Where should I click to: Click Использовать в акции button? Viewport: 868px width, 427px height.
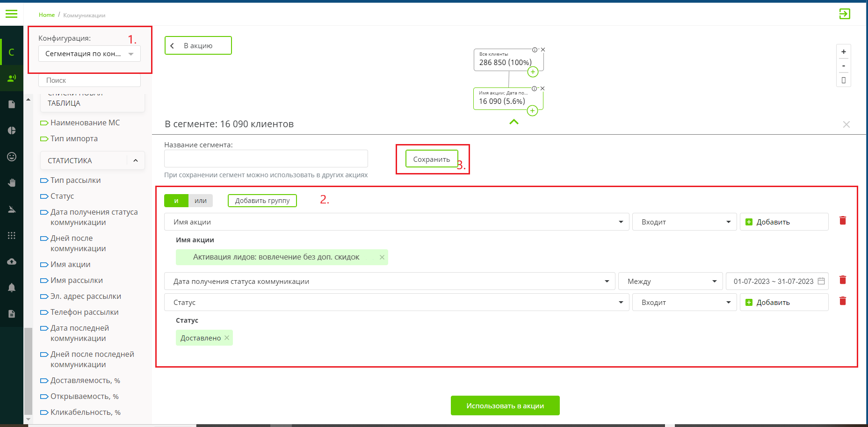505,405
